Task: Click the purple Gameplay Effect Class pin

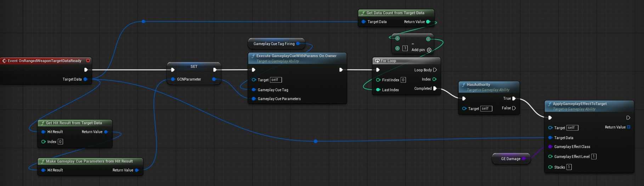Action: point(550,147)
